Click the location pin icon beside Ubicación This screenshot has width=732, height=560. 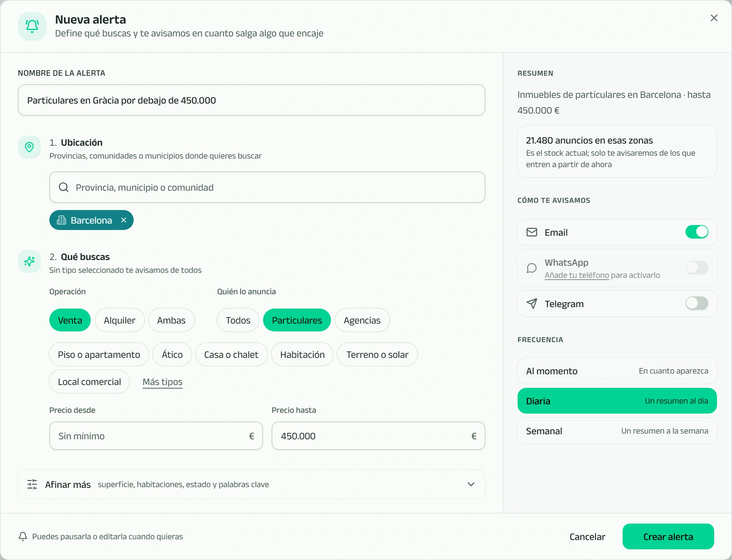29,147
